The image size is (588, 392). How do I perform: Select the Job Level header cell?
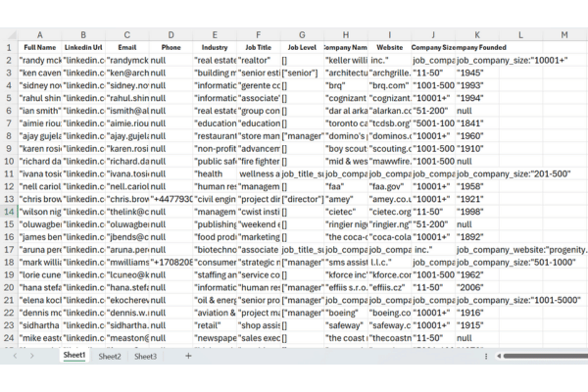click(x=302, y=47)
